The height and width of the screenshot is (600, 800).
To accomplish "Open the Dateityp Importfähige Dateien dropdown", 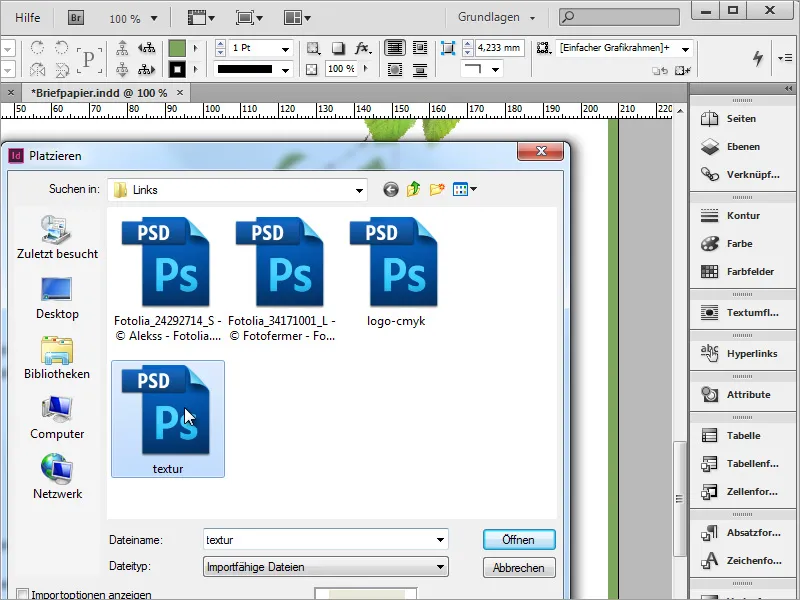I will click(x=440, y=567).
